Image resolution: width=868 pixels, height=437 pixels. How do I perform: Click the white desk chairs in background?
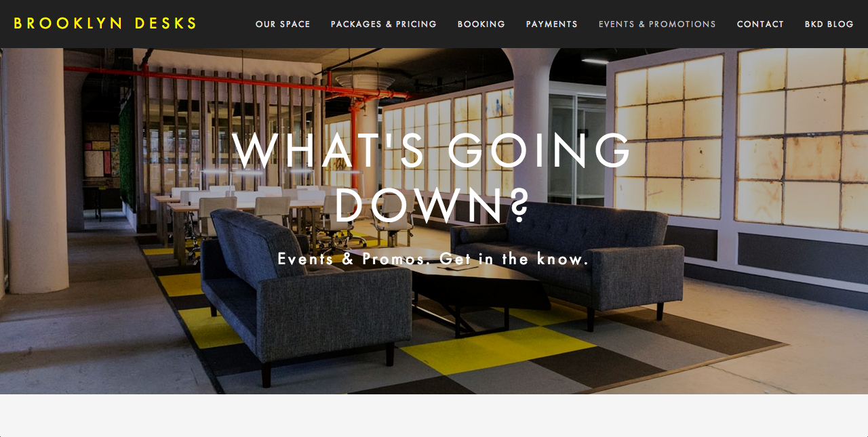(292, 210)
